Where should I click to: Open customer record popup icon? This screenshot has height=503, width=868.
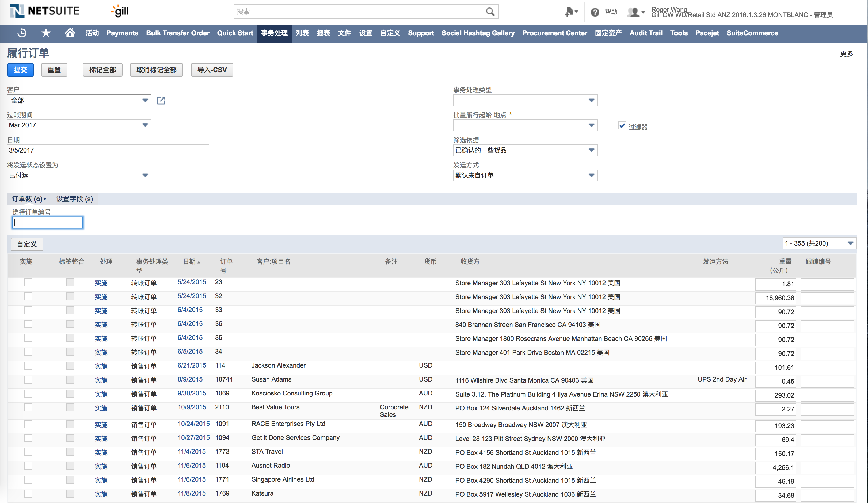click(x=161, y=101)
